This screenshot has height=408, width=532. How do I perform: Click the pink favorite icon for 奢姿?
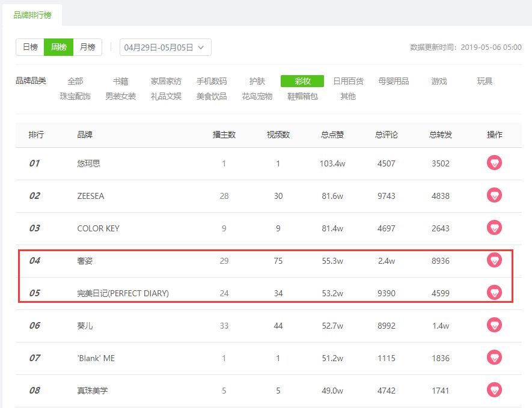click(494, 260)
